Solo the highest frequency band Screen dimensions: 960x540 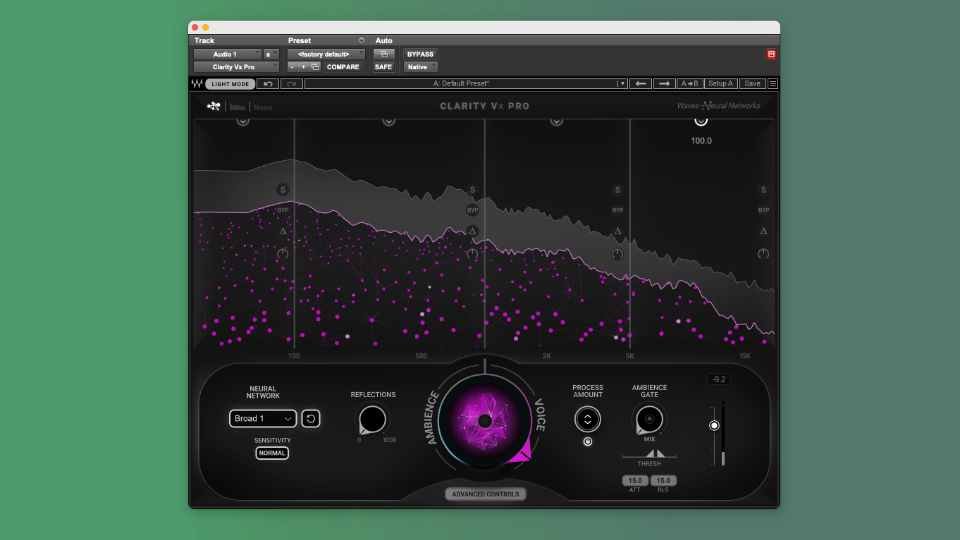tap(763, 190)
